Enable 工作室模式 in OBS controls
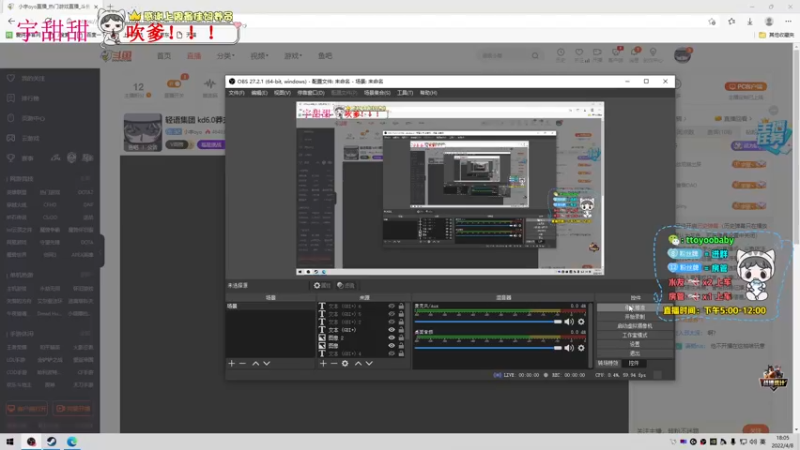 [635, 335]
